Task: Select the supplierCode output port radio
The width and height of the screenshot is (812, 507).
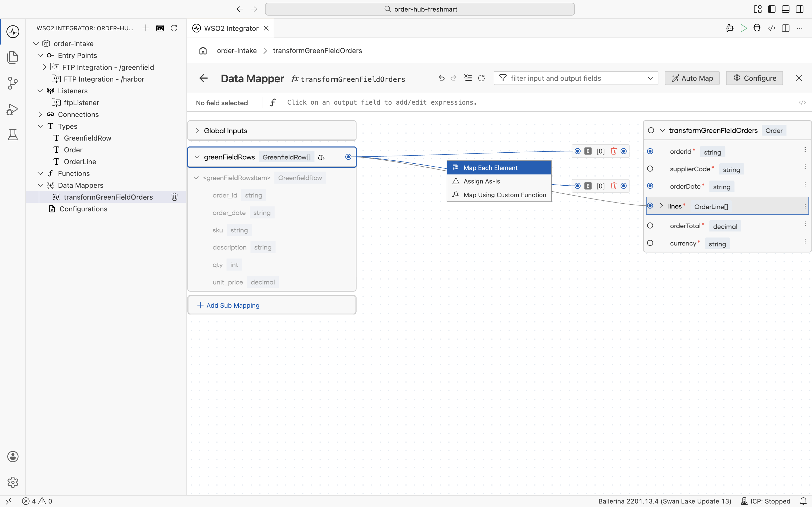Action: point(650,169)
